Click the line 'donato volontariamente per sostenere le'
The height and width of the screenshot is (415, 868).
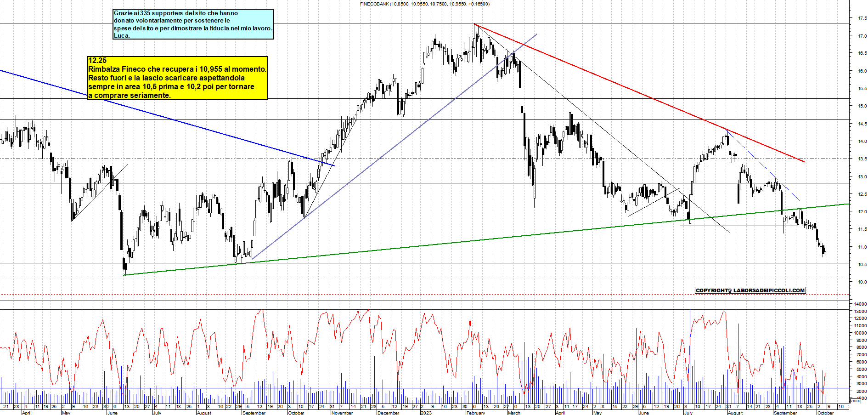point(172,21)
